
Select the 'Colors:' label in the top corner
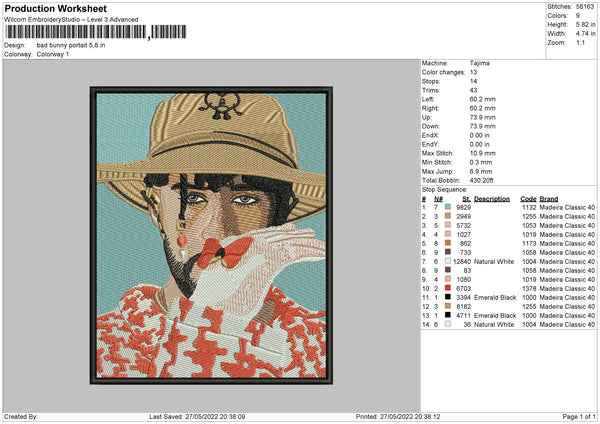pyautogui.click(x=557, y=16)
